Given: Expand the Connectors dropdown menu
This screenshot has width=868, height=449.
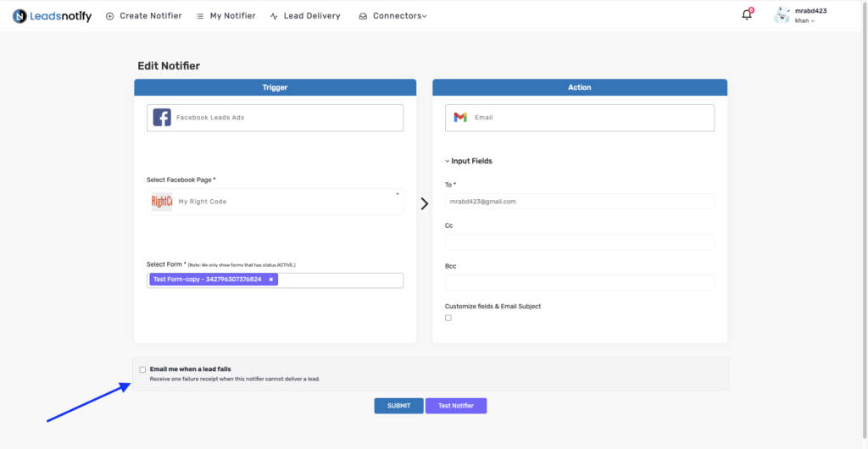Looking at the screenshot, I should pos(393,16).
